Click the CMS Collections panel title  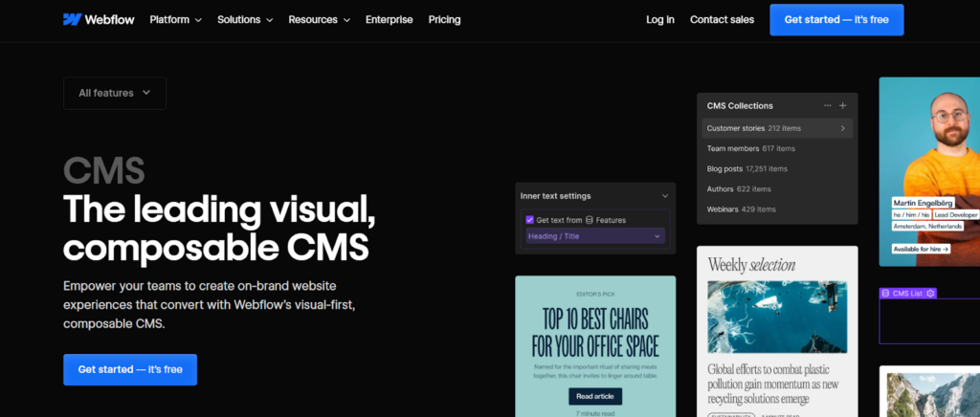pyautogui.click(x=740, y=105)
